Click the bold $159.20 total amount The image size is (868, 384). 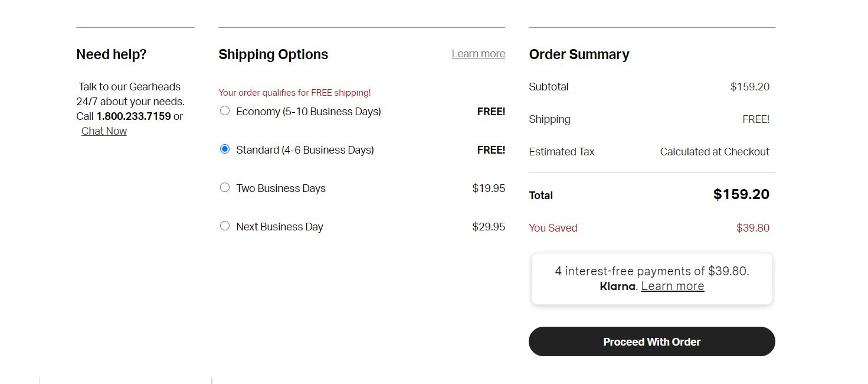pyautogui.click(x=741, y=194)
